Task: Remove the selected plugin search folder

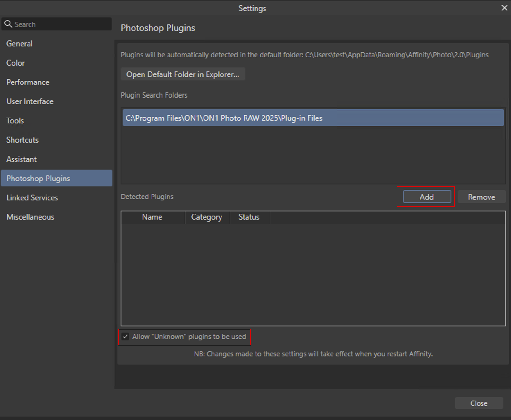Action: [481, 197]
